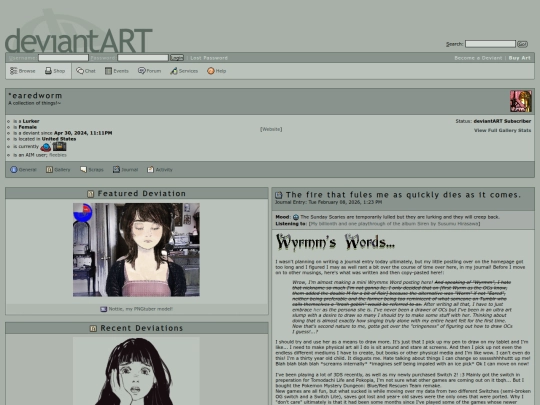Click the deviant since date text
Screen dimensions: 540x405
coord(83,133)
